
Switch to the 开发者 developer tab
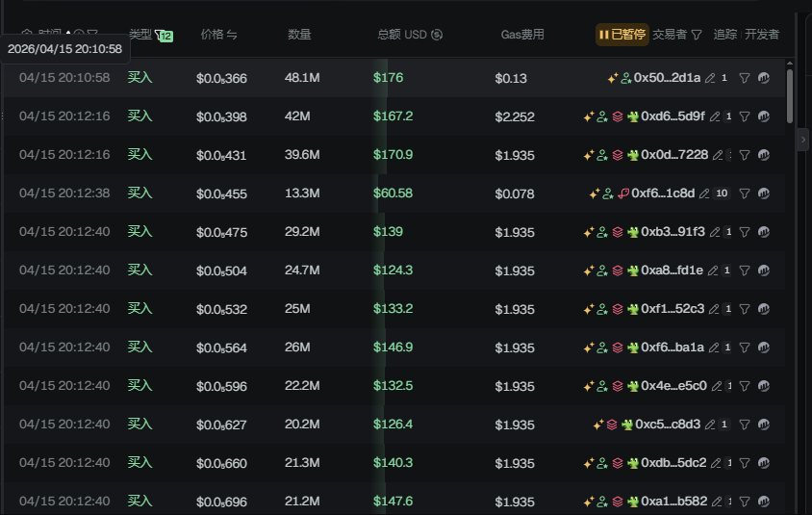click(762, 35)
